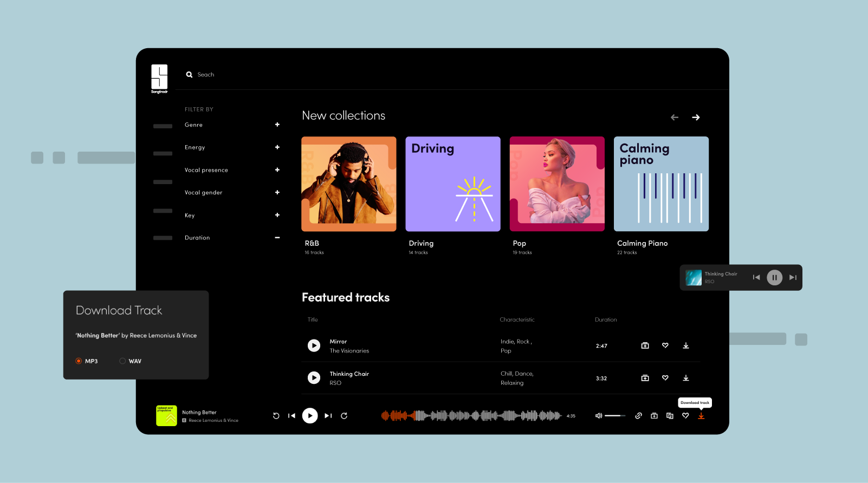Mute the volume speaker icon
This screenshot has height=483, width=868.
point(599,416)
